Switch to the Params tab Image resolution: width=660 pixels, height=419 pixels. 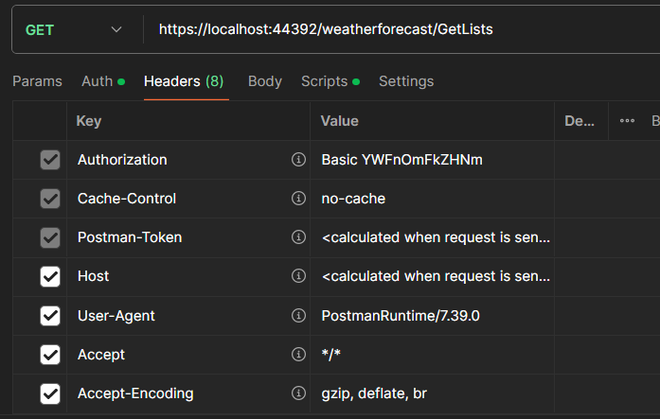click(37, 82)
